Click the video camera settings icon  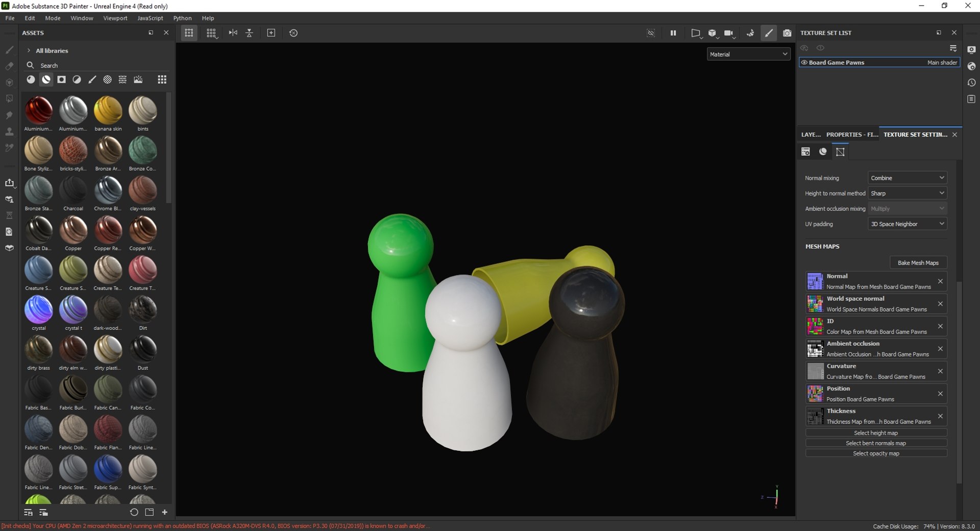click(x=729, y=33)
